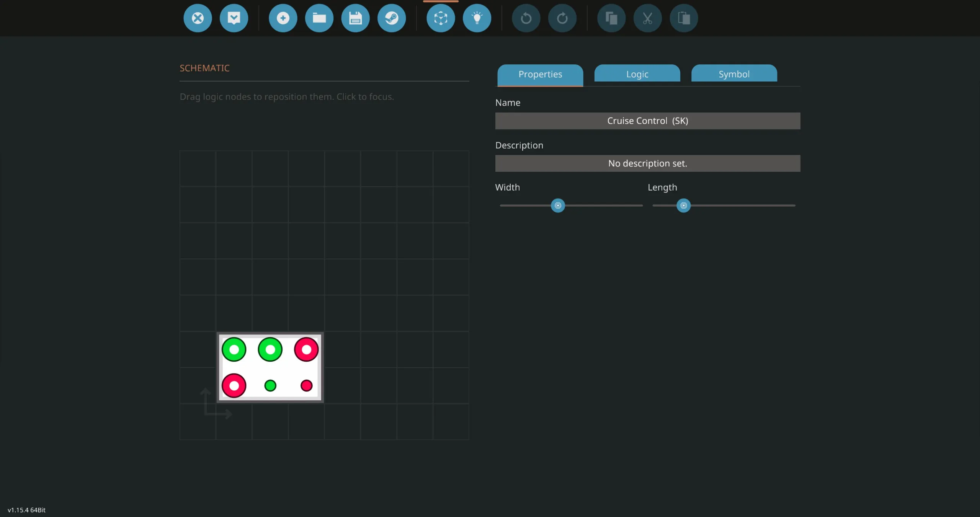Switch to the Logic tab
The height and width of the screenshot is (517, 980).
637,74
